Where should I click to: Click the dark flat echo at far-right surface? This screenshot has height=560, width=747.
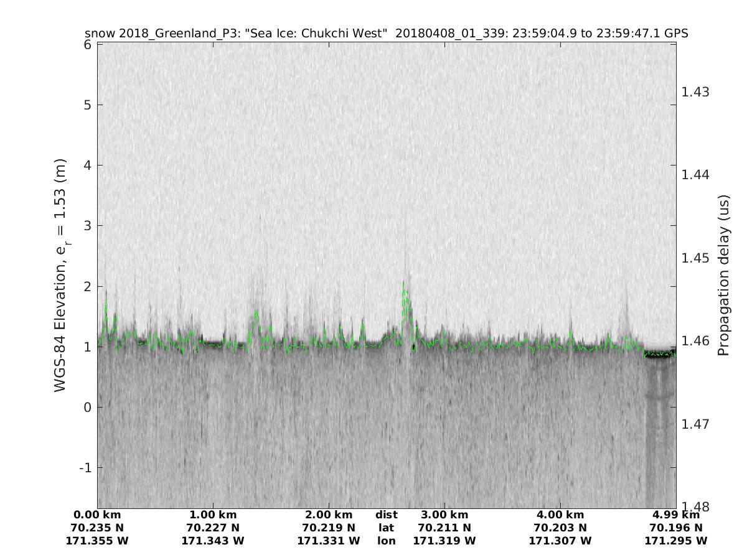[660, 356]
